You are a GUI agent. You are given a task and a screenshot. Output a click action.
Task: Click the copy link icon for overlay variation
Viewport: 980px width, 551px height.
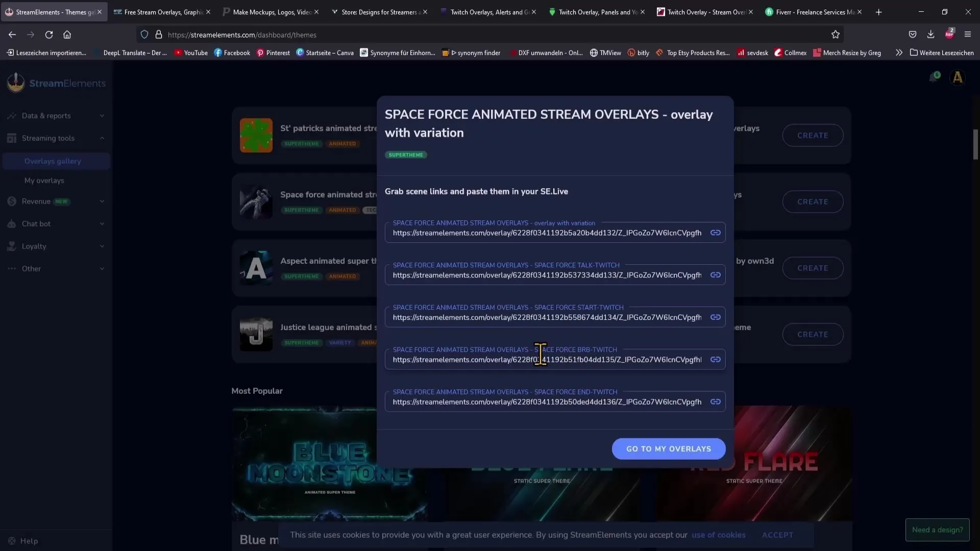point(716,232)
